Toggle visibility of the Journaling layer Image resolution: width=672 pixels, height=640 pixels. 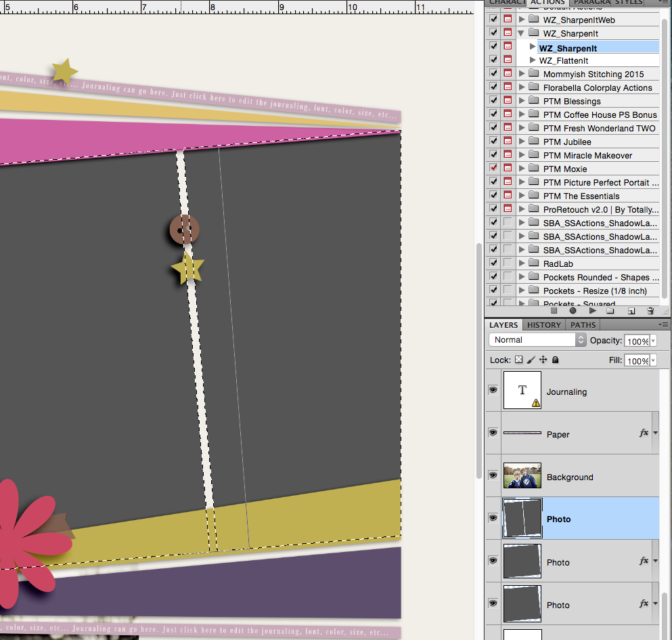(493, 389)
